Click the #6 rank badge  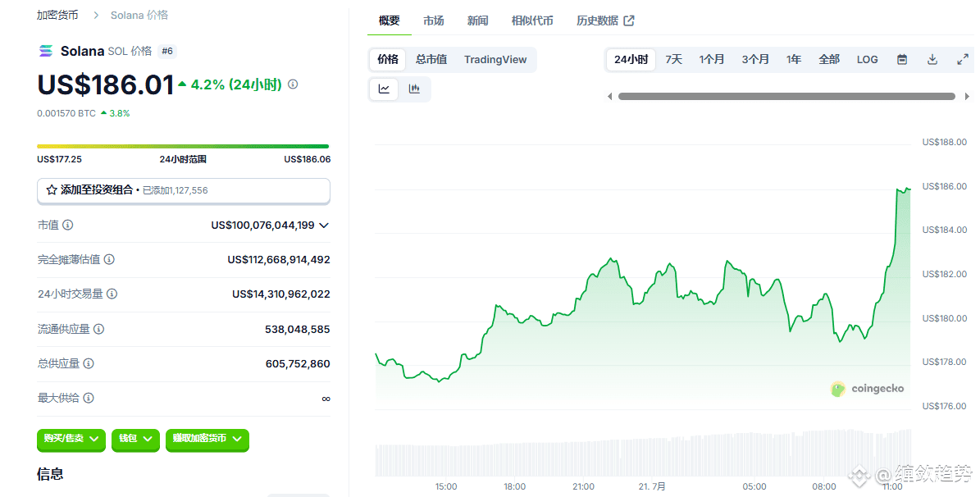click(x=166, y=52)
